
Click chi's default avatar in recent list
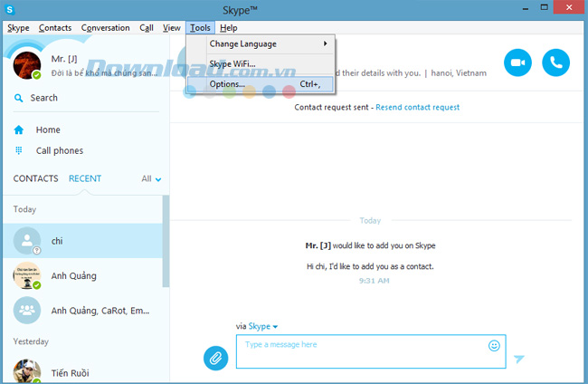point(27,241)
